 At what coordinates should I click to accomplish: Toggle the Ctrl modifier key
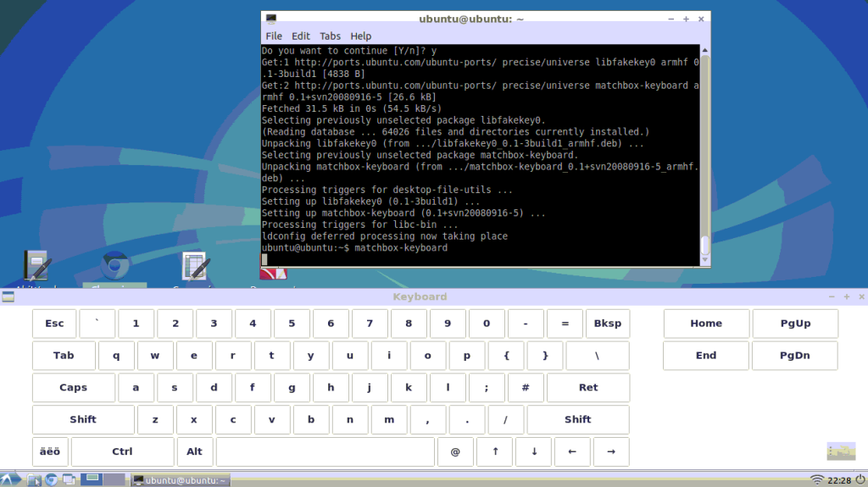tap(122, 451)
